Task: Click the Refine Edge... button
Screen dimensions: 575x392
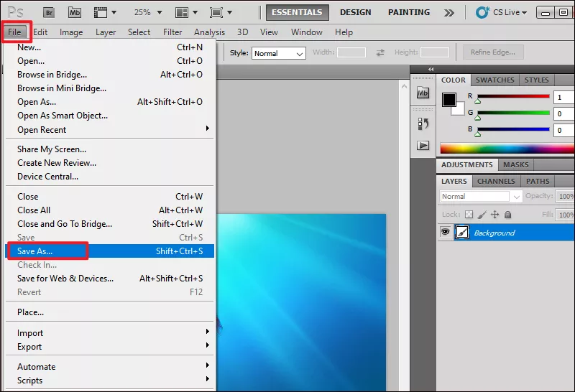Action: tap(493, 52)
